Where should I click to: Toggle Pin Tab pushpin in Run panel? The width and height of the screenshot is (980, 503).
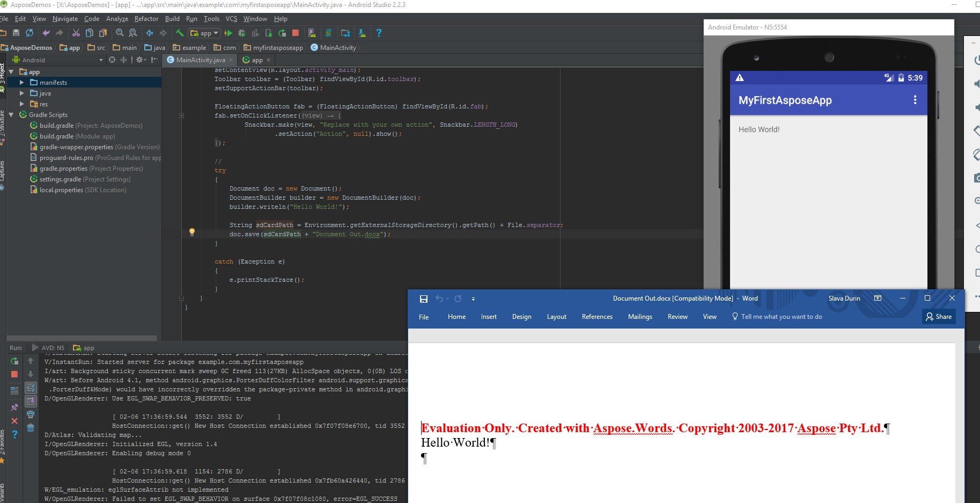(x=14, y=407)
